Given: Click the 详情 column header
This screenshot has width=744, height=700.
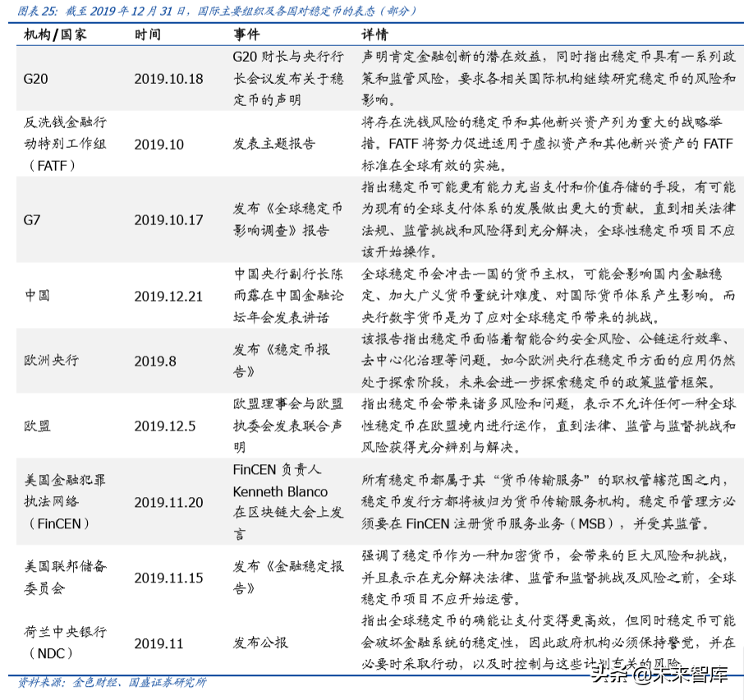Looking at the screenshot, I should tap(377, 35).
